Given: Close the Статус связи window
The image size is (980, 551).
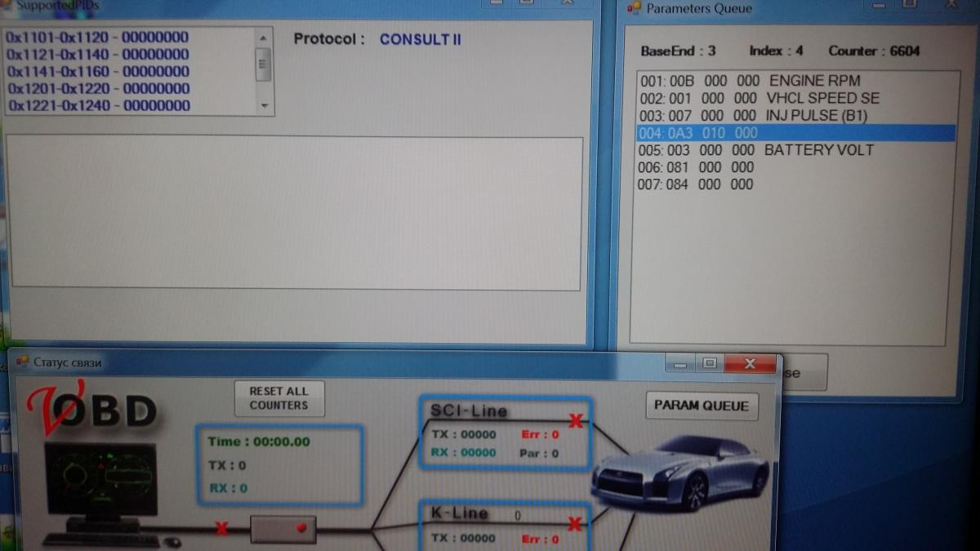Looking at the screenshot, I should coord(750,363).
